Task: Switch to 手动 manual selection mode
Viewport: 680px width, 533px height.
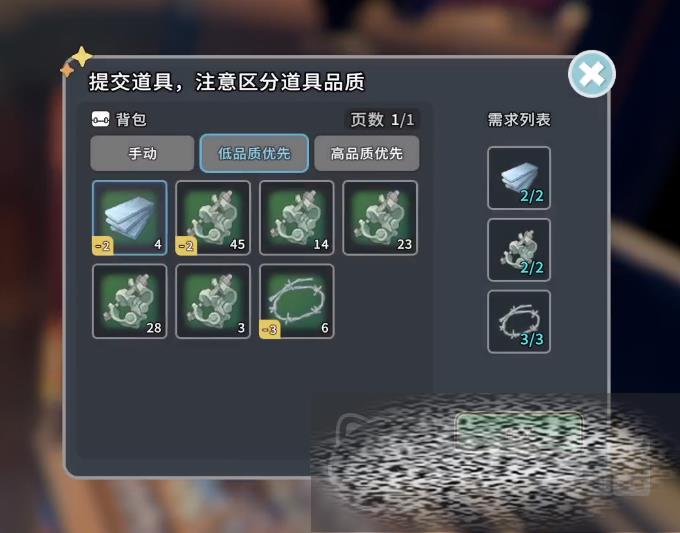Action: (142, 153)
